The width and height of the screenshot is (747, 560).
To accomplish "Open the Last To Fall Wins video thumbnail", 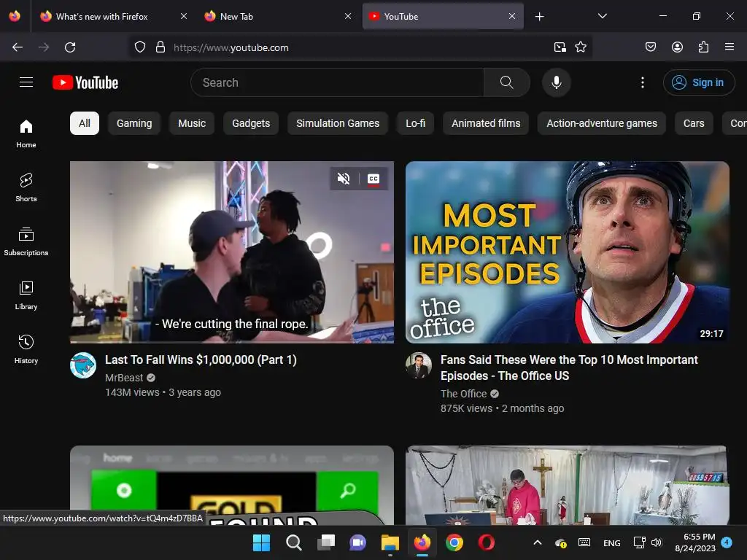I will 232,252.
